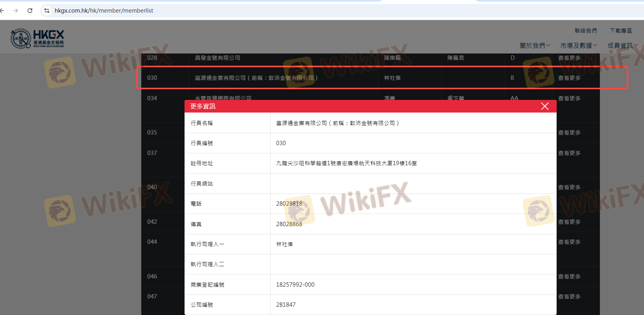Click the registered address starting with 九龍尖沙咀
The width and height of the screenshot is (644, 315).
click(347, 163)
